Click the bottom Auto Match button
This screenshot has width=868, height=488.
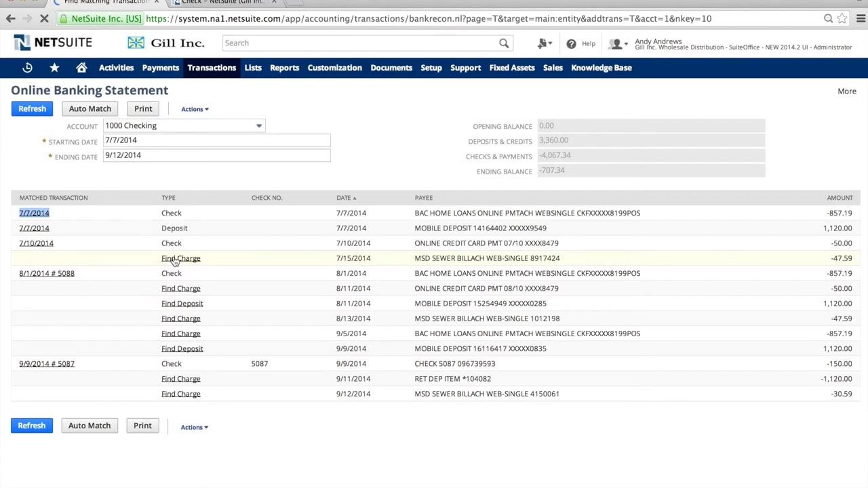click(90, 426)
